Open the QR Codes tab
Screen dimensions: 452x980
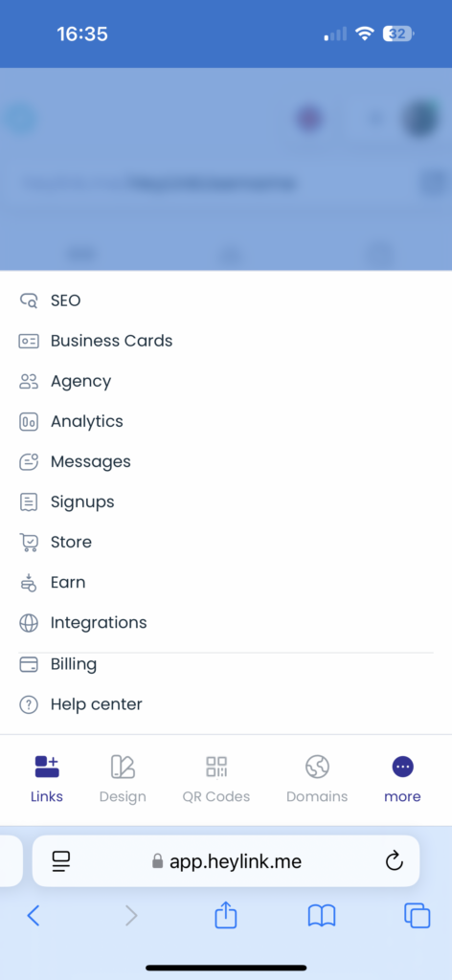[216, 779]
